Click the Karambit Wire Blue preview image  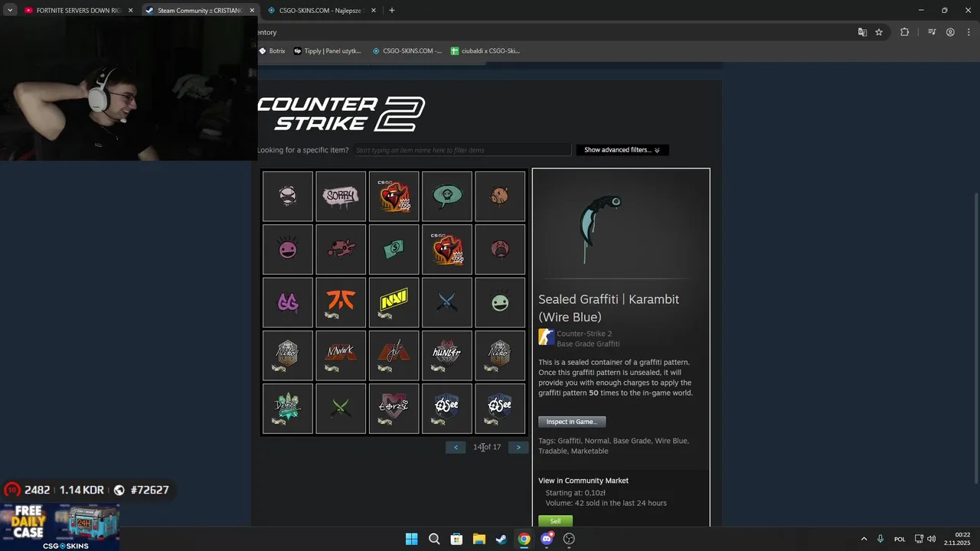(602, 227)
